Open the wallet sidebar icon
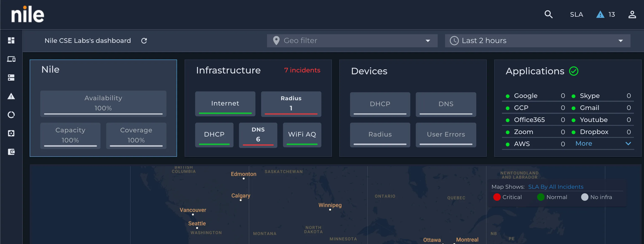The width and height of the screenshot is (644, 244). pos(11,152)
